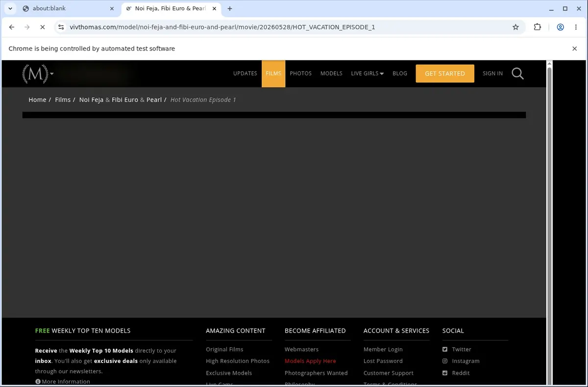This screenshot has height=387, width=588.
Task: Open the tab search dropdown arrow
Action: coord(10,8)
